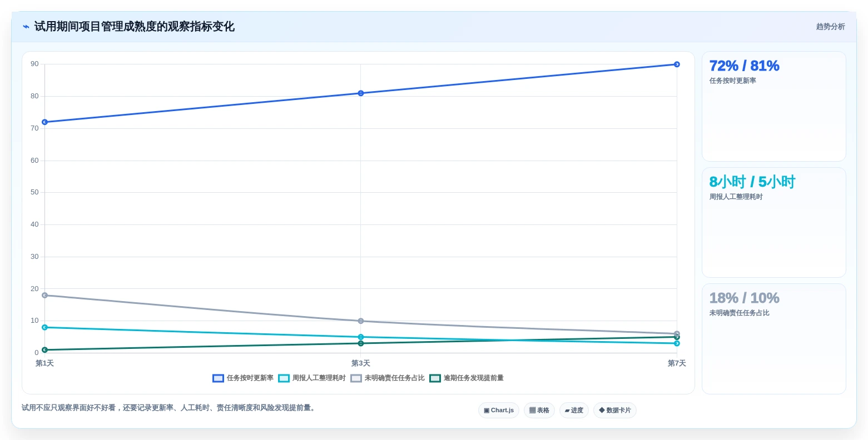
Task: Toggle the 任务按时更新率 legend item
Action: (243, 378)
